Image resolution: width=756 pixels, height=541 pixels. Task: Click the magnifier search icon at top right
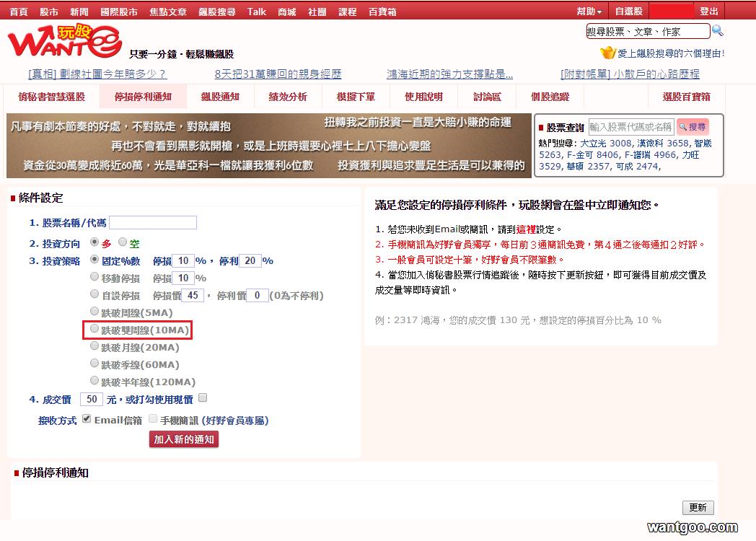tap(718, 31)
